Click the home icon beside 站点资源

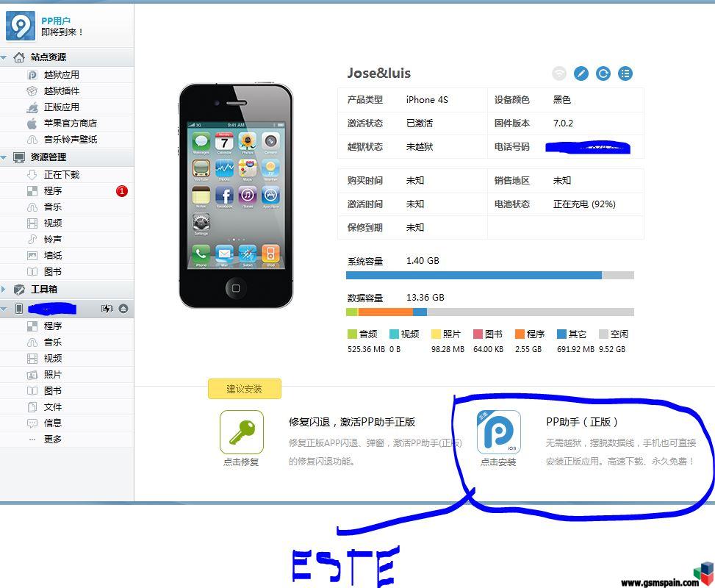19,57
